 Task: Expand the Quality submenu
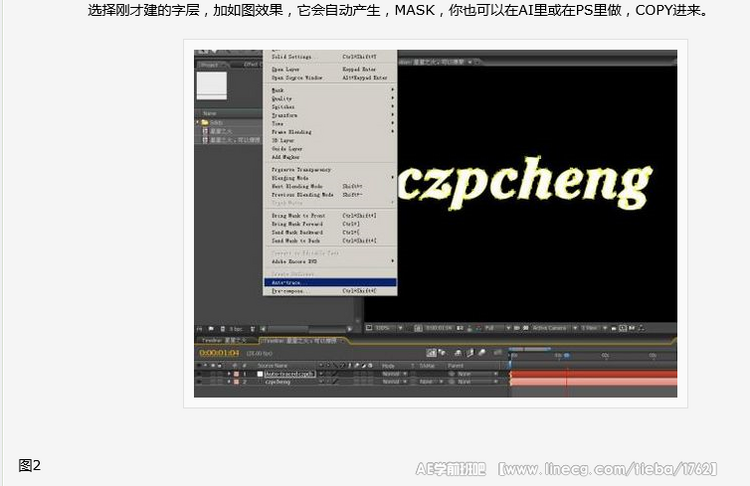point(330,99)
